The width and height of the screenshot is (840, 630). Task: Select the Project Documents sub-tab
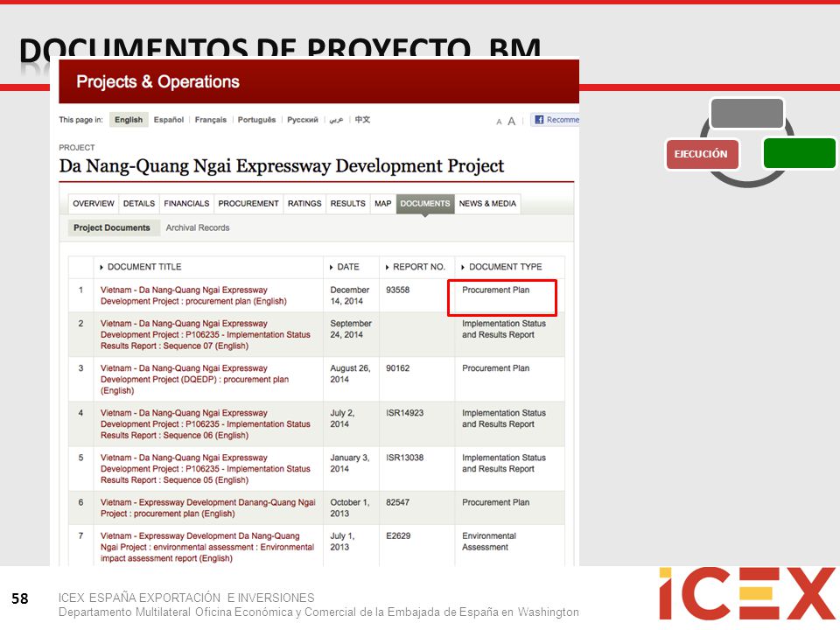coord(112,227)
